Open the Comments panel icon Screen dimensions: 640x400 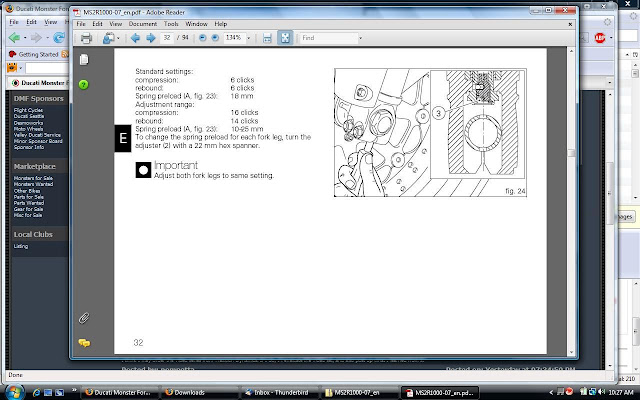pyautogui.click(x=85, y=343)
